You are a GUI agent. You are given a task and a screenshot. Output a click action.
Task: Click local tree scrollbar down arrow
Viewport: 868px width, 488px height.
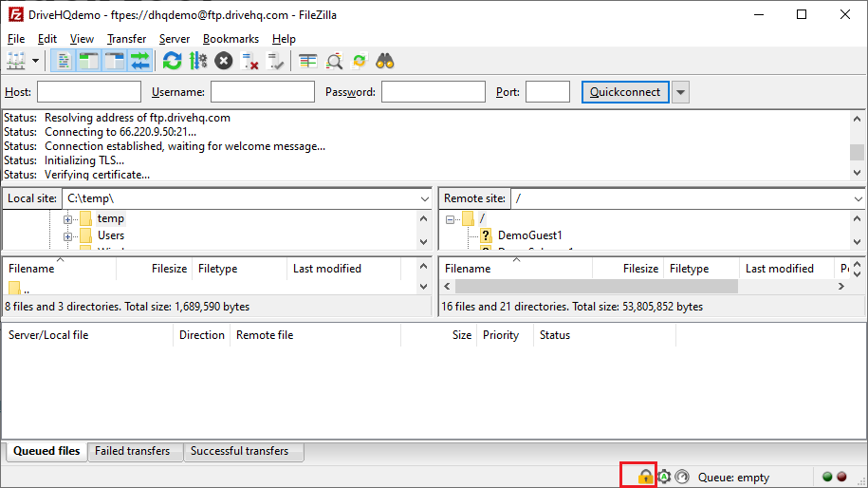pos(424,242)
